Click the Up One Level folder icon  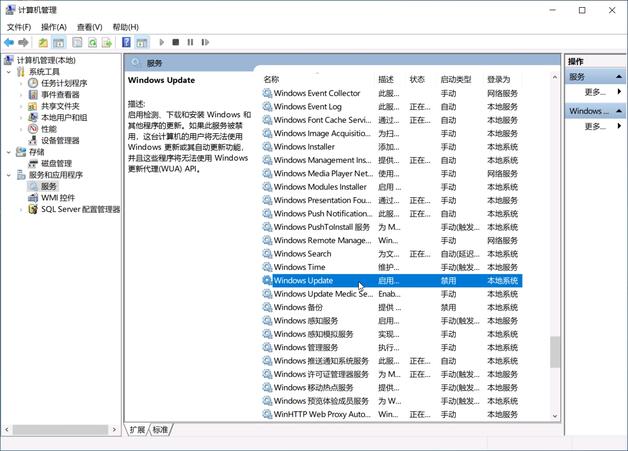pyautogui.click(x=43, y=43)
